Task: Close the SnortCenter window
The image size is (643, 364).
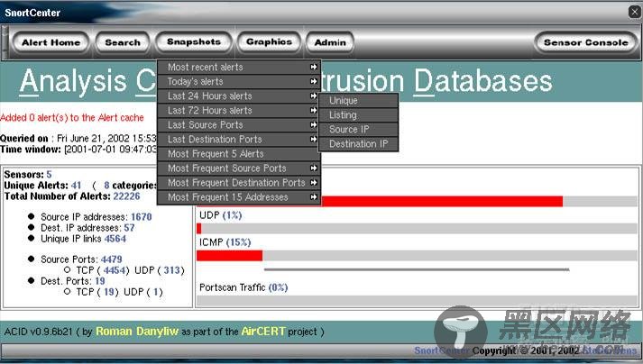Action: (x=634, y=12)
